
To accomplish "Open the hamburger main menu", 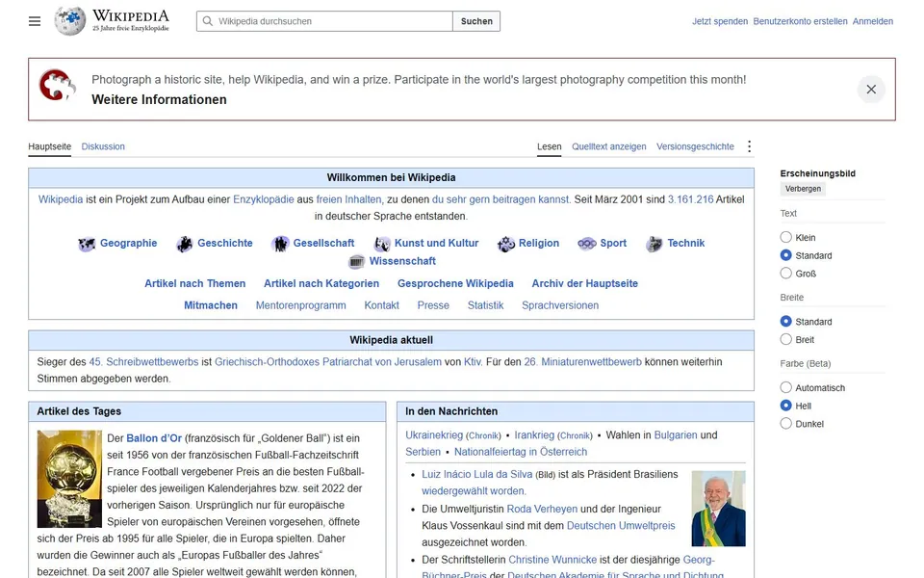I will coord(35,21).
